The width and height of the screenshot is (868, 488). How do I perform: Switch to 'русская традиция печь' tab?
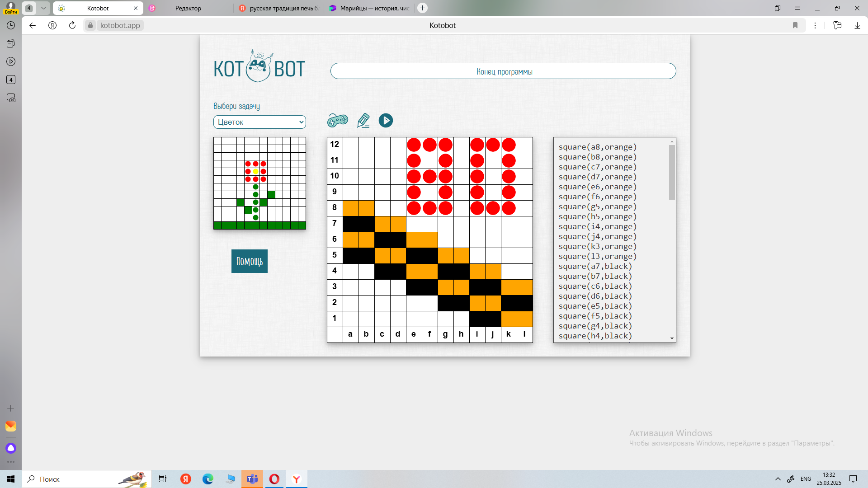[x=278, y=8]
